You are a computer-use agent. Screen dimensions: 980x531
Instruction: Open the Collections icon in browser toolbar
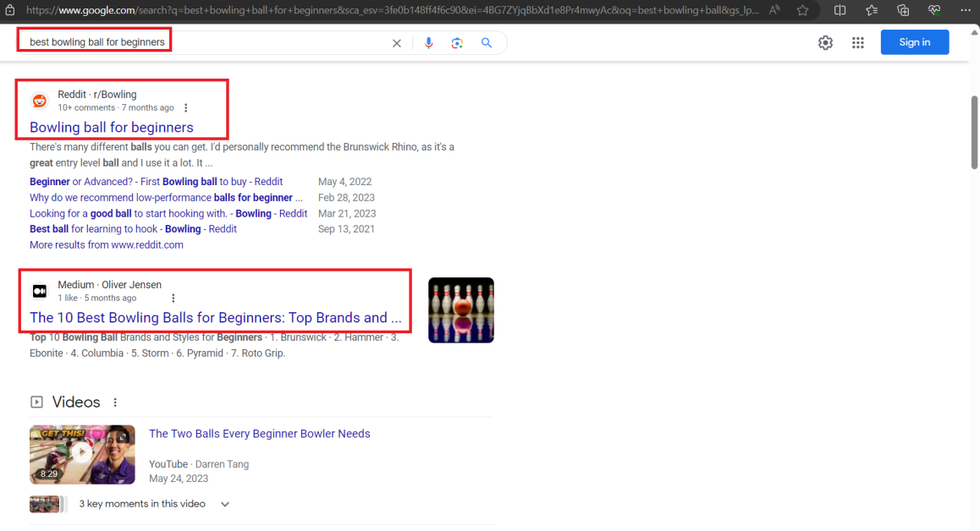click(x=903, y=10)
